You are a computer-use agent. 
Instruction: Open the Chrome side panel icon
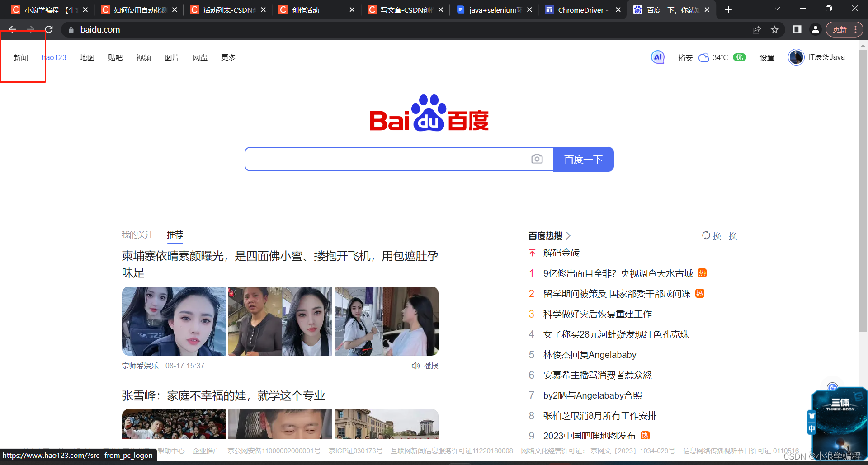[797, 29]
